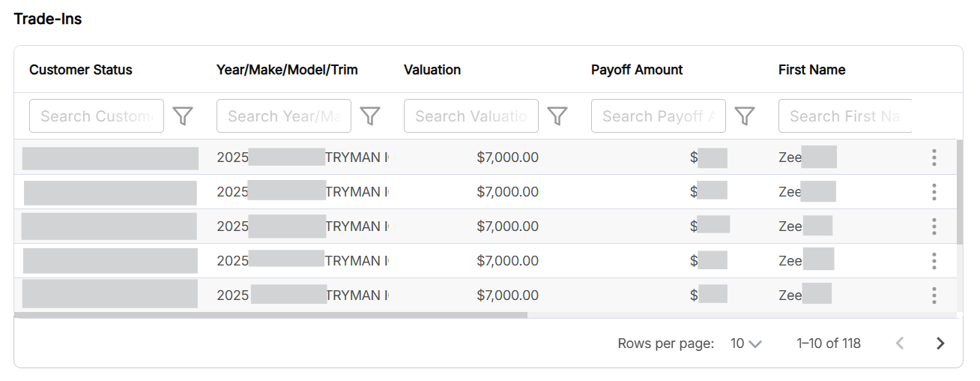This screenshot has height=381, width=980.
Task: Click the horizontal scrollbar under the table
Action: tap(270, 316)
